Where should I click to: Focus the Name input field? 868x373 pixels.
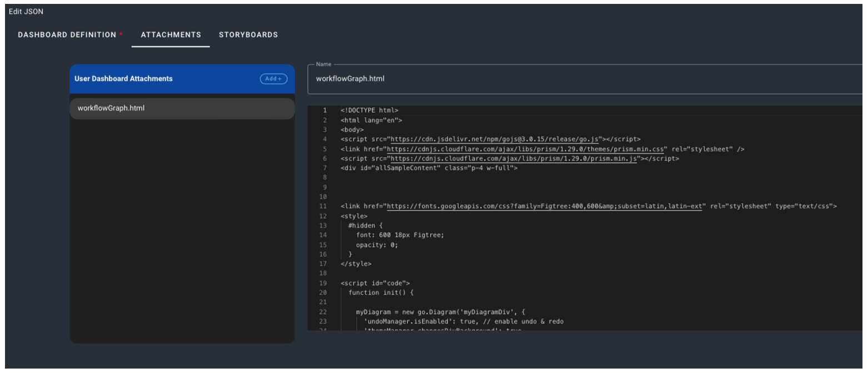583,79
